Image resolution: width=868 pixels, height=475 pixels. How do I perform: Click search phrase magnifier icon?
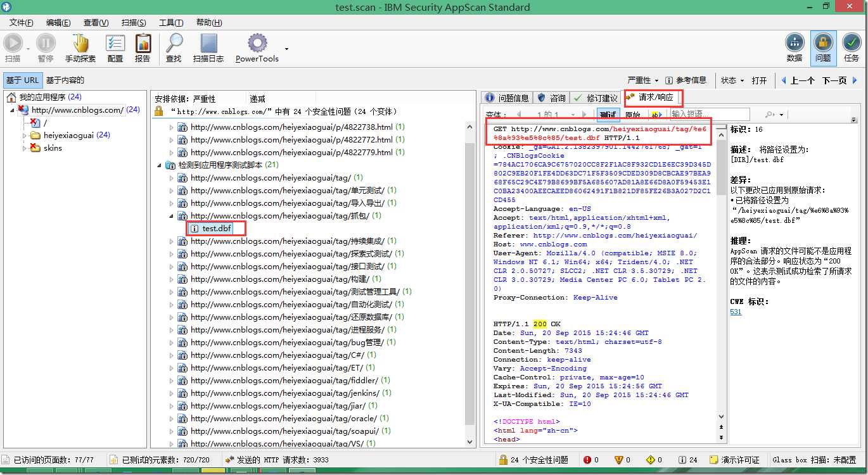(770, 115)
